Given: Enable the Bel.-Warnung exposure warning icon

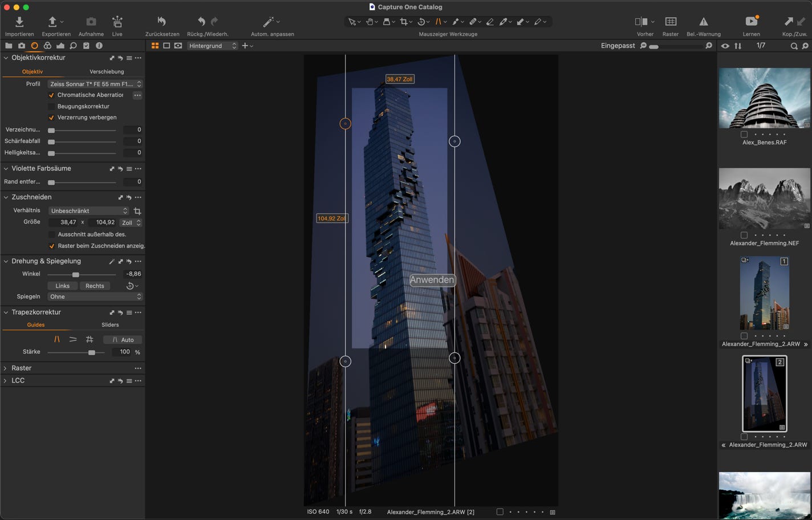Looking at the screenshot, I should point(703,22).
